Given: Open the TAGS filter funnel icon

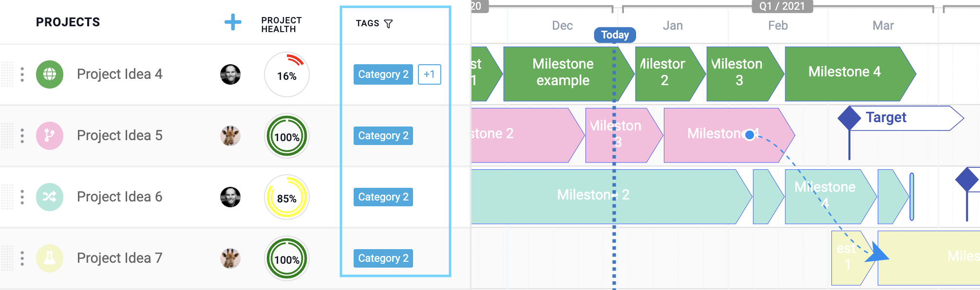Looking at the screenshot, I should click(388, 24).
